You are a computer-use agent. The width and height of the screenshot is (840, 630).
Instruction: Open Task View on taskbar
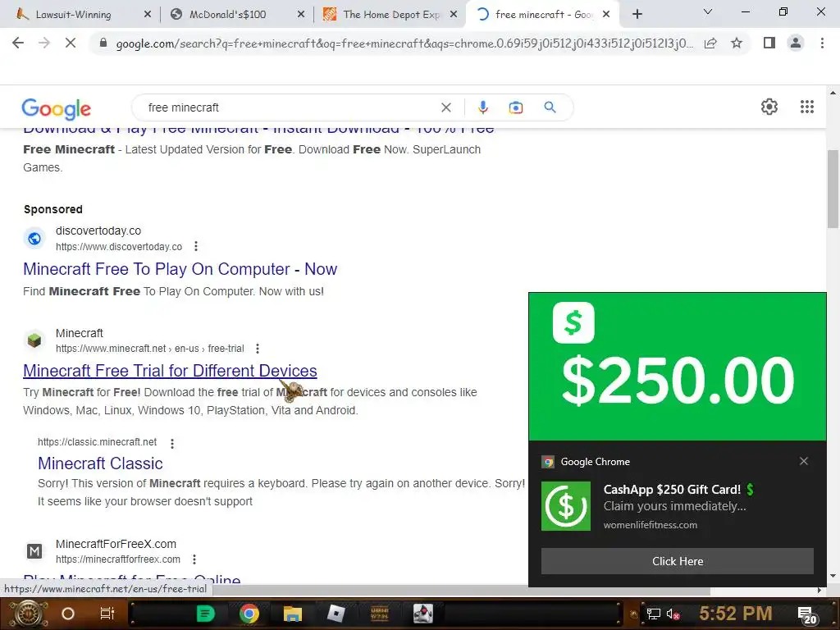pos(107,614)
